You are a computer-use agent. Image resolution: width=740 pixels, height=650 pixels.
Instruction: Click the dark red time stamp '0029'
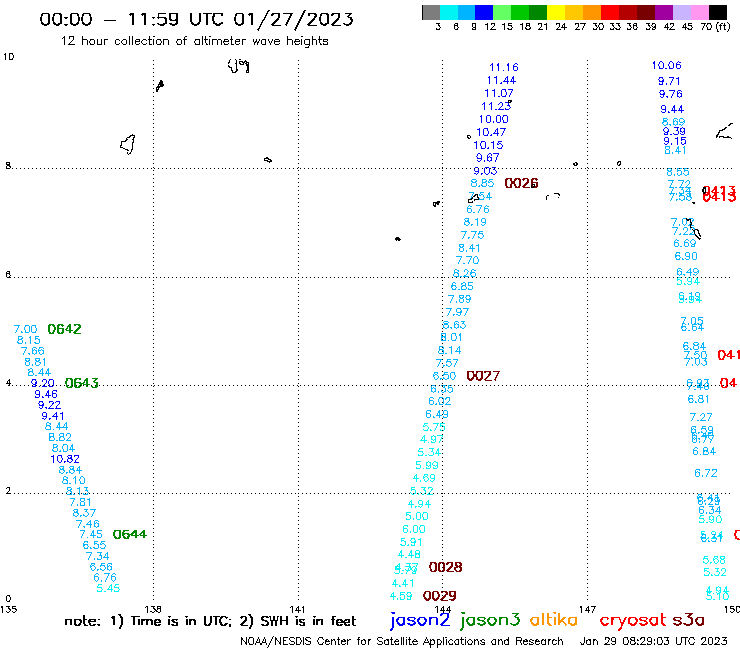pos(440,596)
